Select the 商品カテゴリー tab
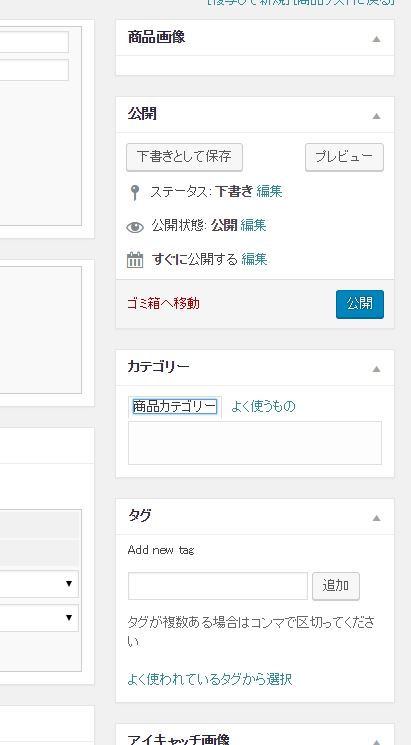The height and width of the screenshot is (745, 411). point(174,407)
